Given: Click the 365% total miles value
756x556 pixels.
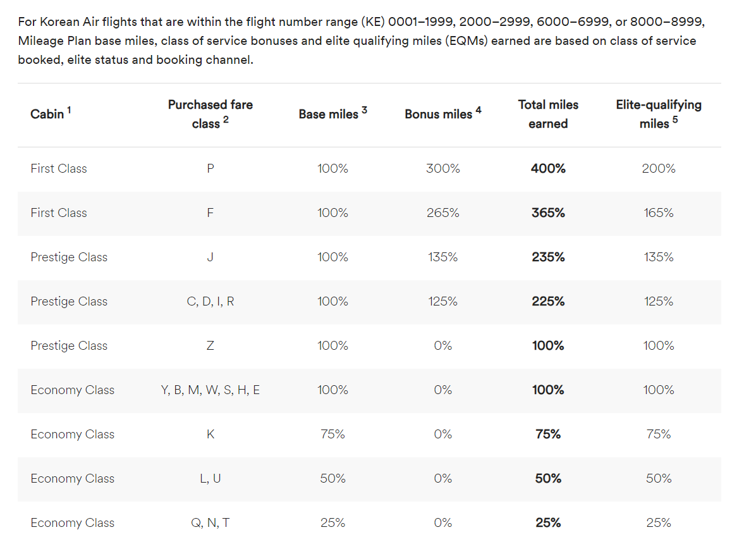Looking at the screenshot, I should (x=548, y=213).
